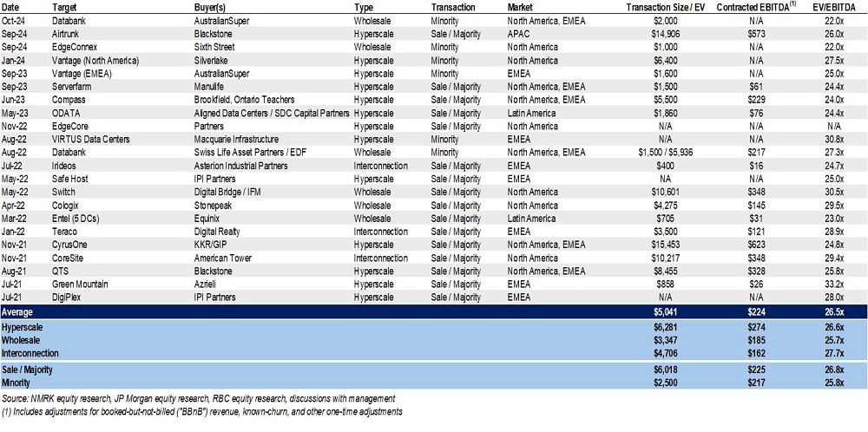This screenshot has height=432, width=868.
Task: Select the 'Serverfarm' target cell
Action: [x=71, y=86]
